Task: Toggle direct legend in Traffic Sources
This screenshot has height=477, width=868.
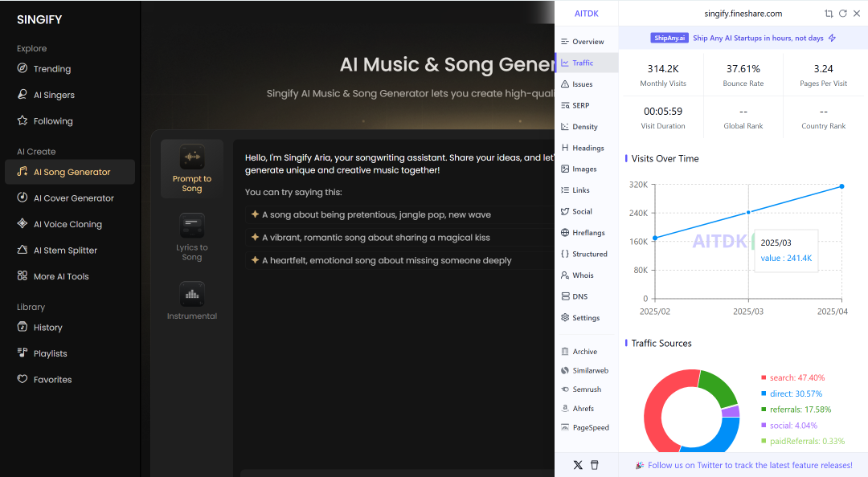Action: pyautogui.click(x=792, y=393)
